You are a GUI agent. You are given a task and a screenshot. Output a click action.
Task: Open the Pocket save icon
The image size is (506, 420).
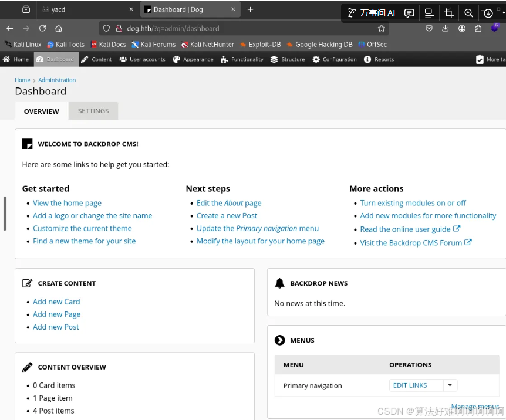coord(429,28)
